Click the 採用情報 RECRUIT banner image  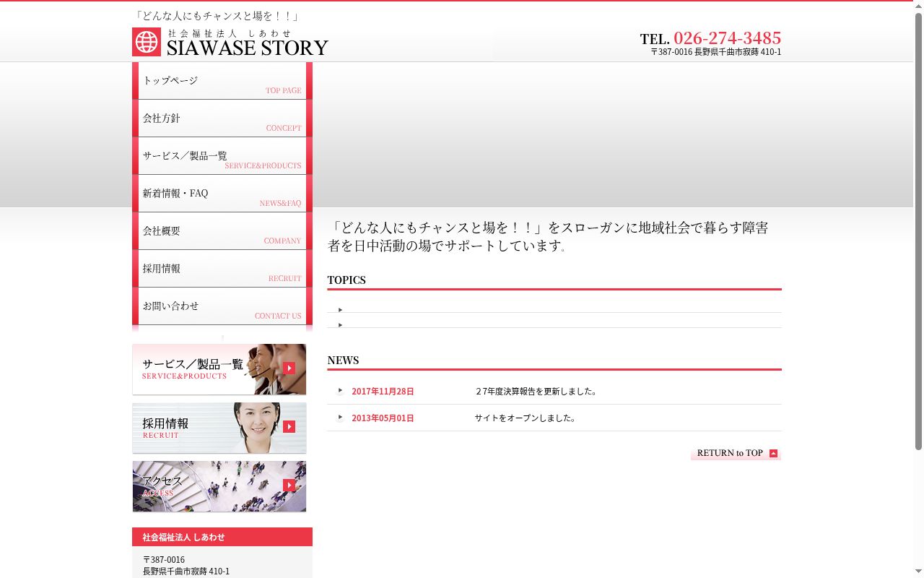click(x=219, y=428)
